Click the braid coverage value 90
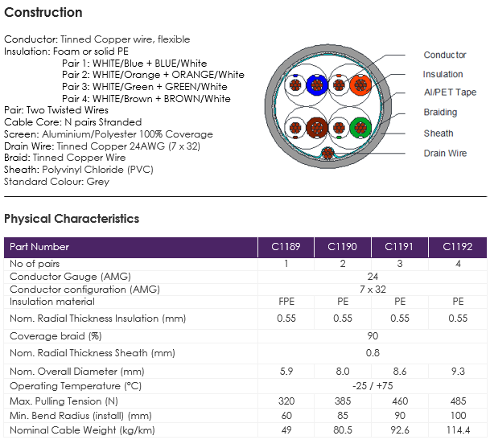490x448 pixels. pos(373,336)
